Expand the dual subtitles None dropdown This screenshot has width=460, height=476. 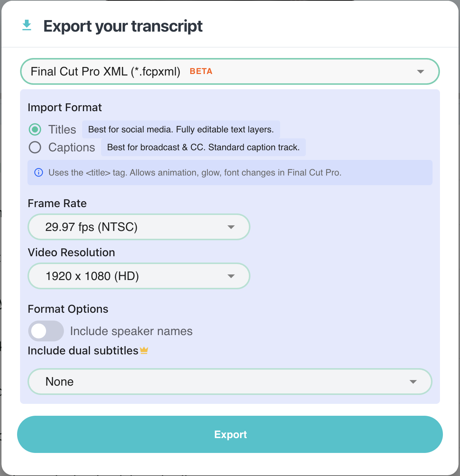[x=230, y=382]
